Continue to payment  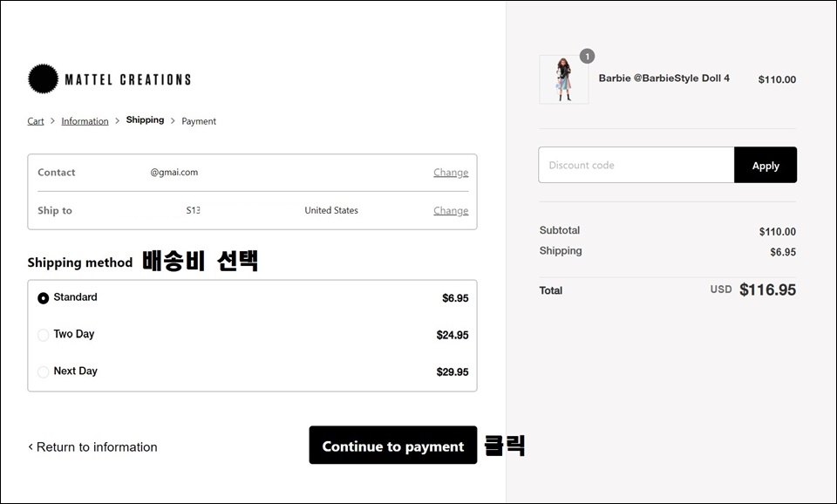pos(393,445)
